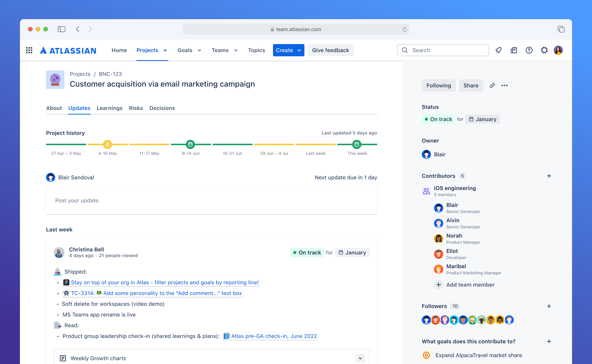Open the Create dropdown arrow
This screenshot has width=592, height=364.
click(x=299, y=50)
